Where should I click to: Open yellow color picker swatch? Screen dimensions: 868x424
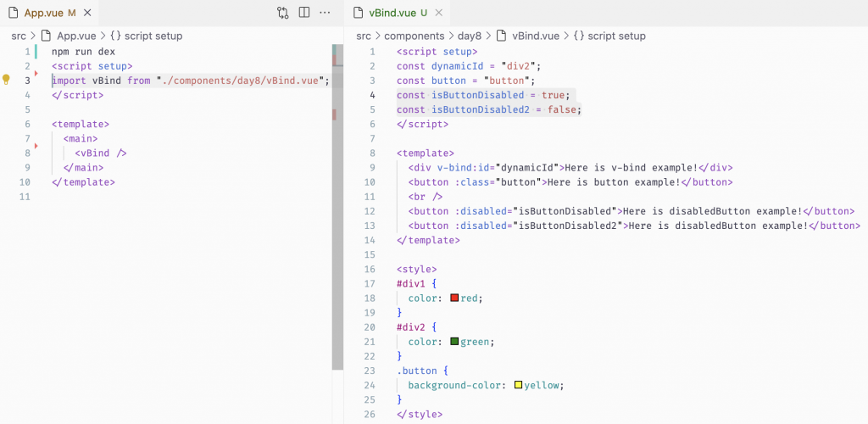(x=518, y=385)
